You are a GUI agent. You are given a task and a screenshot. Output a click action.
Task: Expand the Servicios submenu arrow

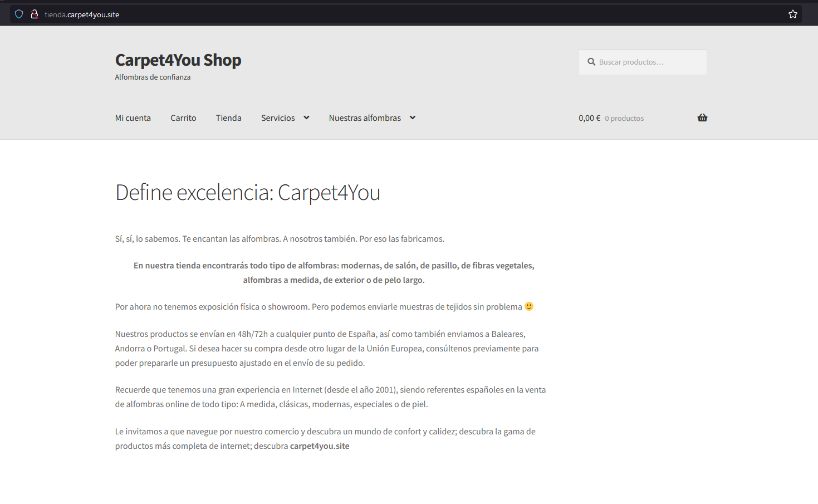[x=306, y=118]
